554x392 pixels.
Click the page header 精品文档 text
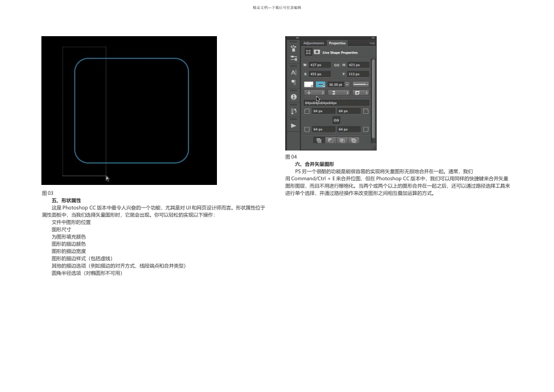pyautogui.click(x=277, y=8)
